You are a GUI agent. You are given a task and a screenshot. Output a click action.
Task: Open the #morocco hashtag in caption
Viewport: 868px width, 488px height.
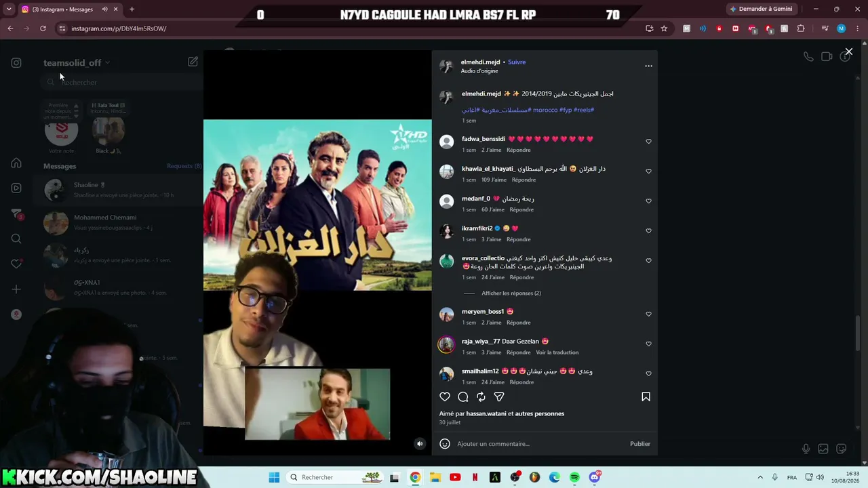tap(545, 110)
